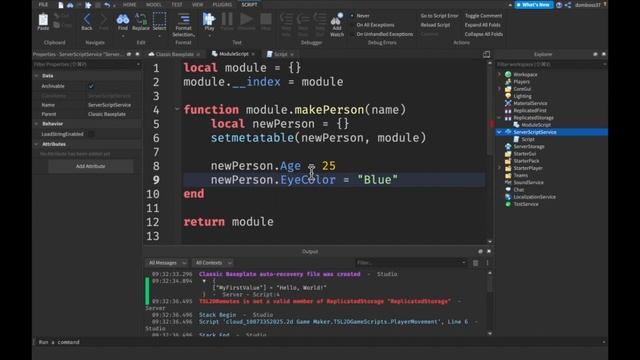Click the TestService icon in Explorer

(508, 204)
